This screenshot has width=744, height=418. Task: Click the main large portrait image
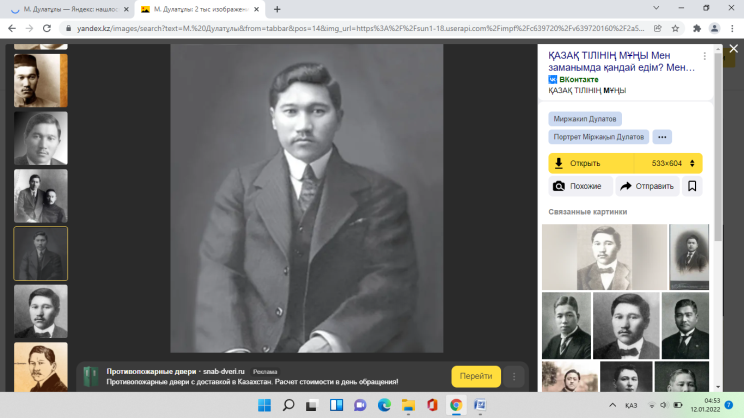tap(307, 198)
